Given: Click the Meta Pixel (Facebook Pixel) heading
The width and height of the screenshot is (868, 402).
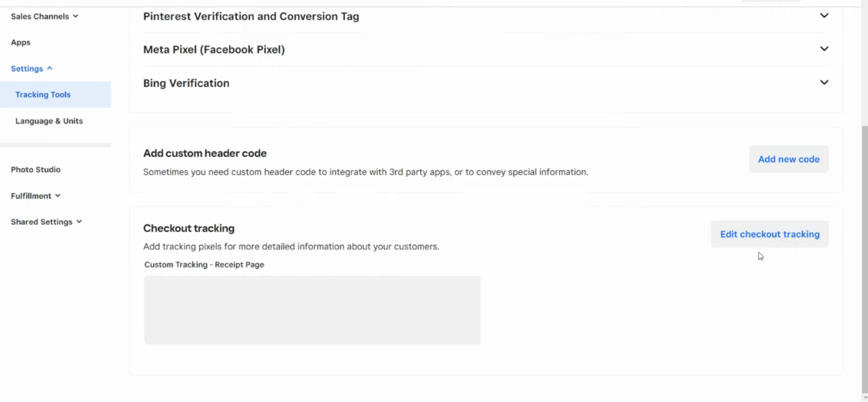Looking at the screenshot, I should point(214,50).
